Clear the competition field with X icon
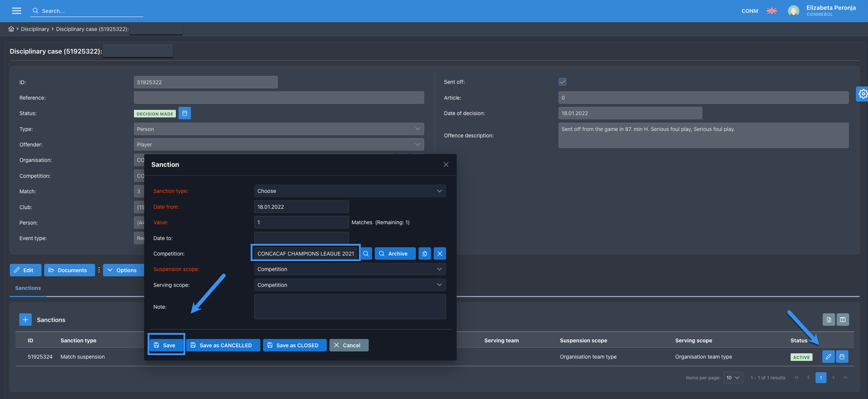The image size is (868, 399). pyautogui.click(x=440, y=254)
